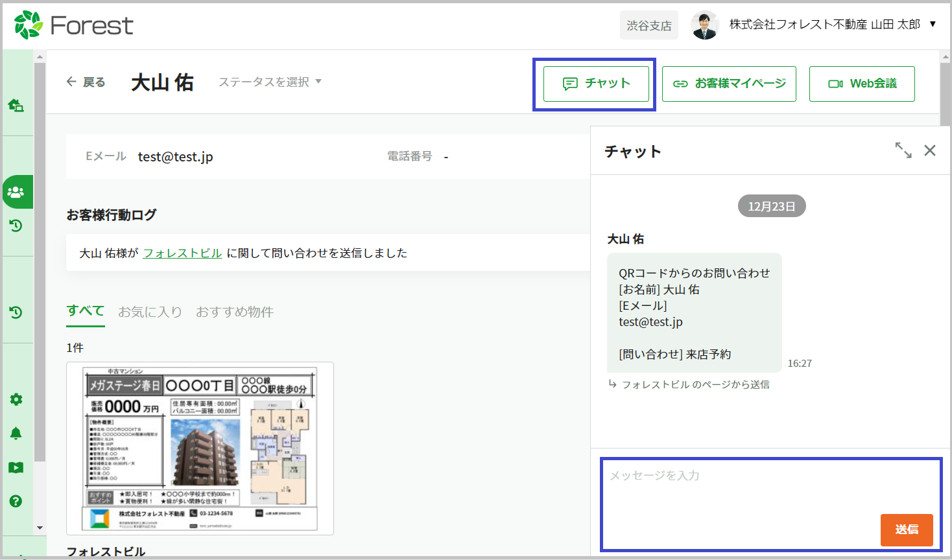Open the property flyer thumbnail
The width and height of the screenshot is (952, 560).
pyautogui.click(x=200, y=449)
